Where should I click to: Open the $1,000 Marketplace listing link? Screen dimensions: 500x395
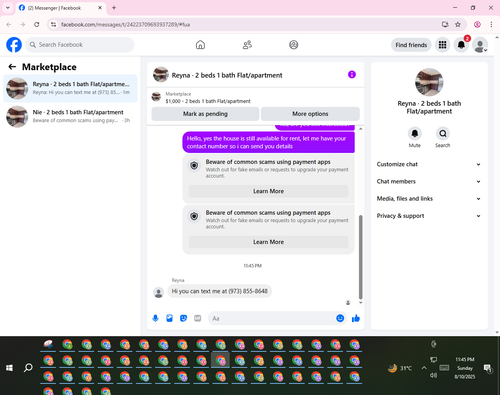[x=208, y=101]
